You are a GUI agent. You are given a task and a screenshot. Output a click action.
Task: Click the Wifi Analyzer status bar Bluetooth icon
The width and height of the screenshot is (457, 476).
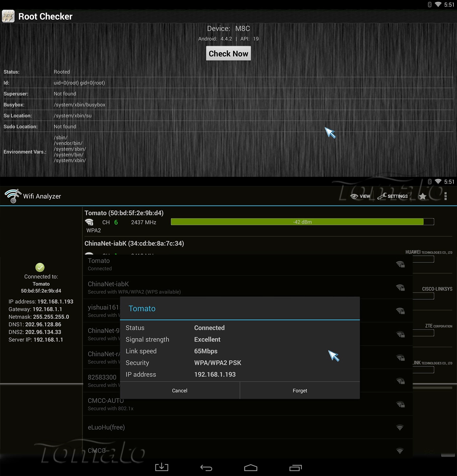coord(430,181)
